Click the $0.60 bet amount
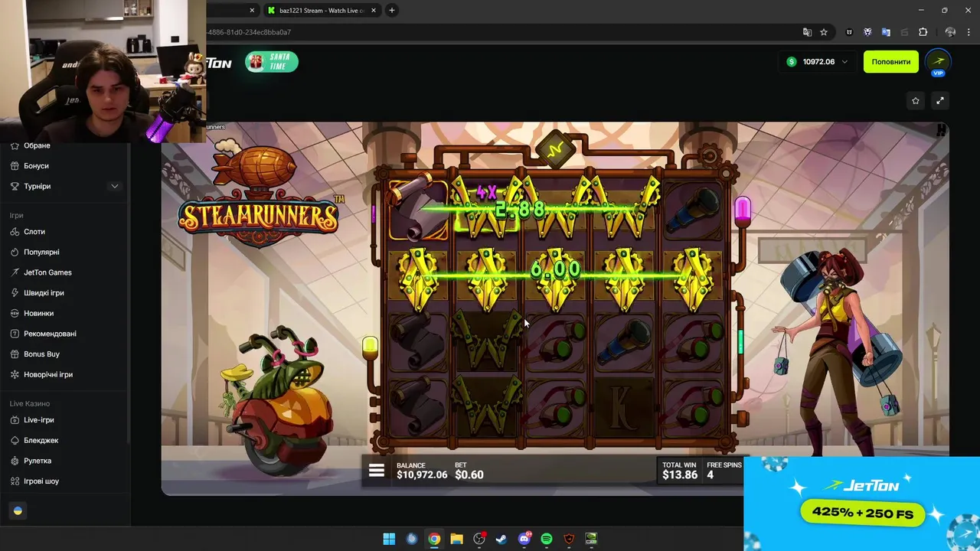 469,474
